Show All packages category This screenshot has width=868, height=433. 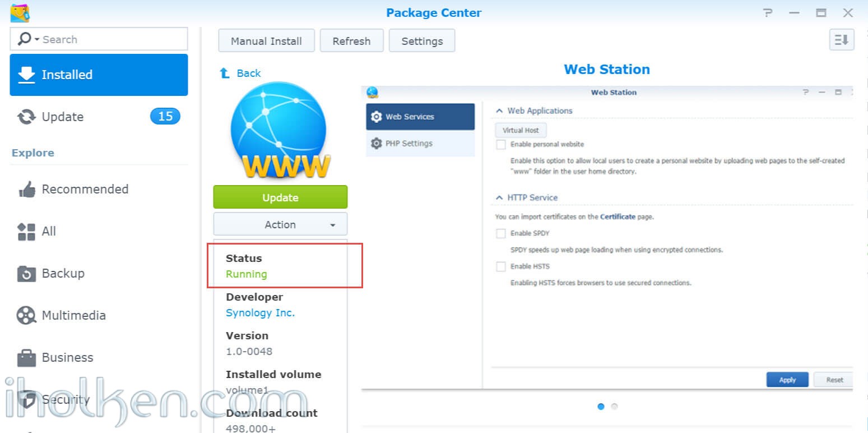99,231
